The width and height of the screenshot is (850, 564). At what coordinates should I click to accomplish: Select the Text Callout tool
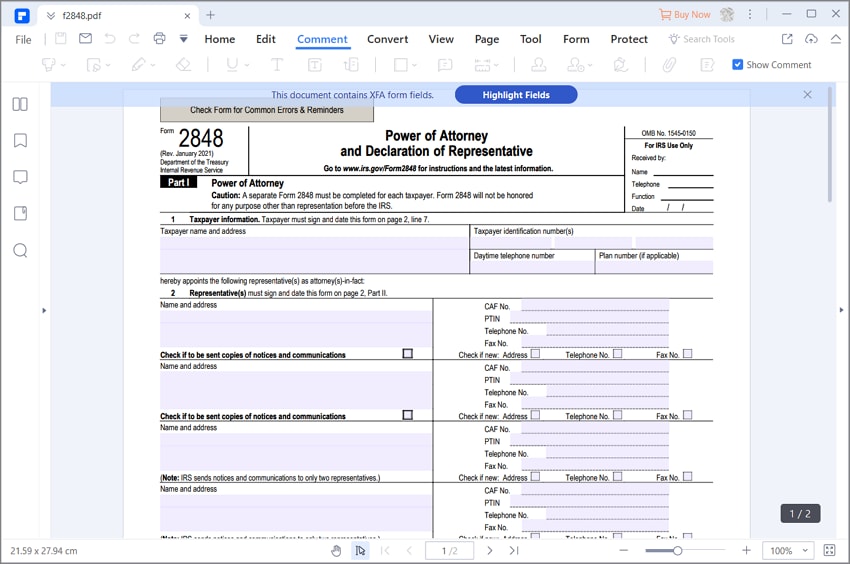(x=351, y=65)
